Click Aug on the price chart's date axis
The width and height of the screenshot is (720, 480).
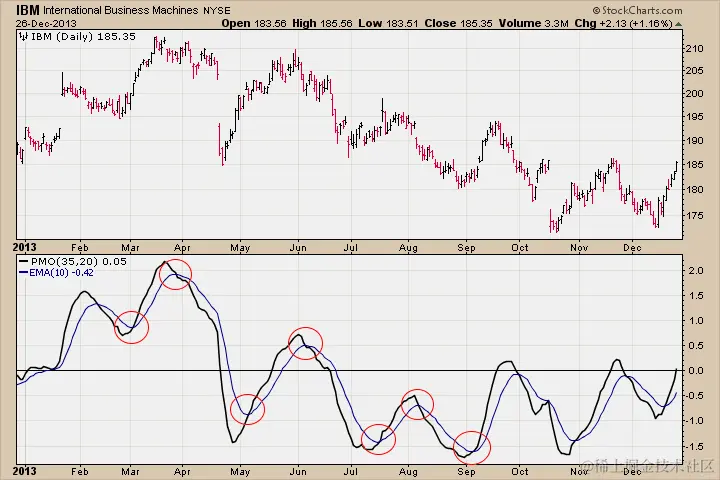408,248
